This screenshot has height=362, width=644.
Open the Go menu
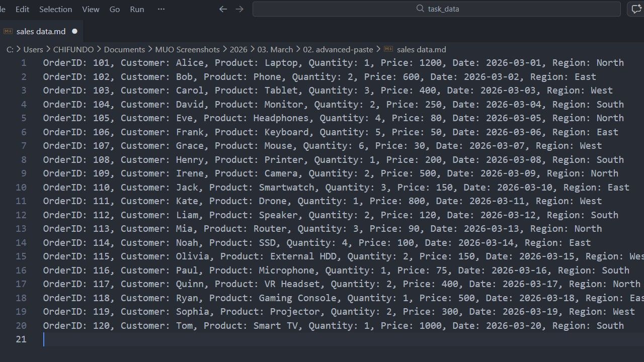pyautogui.click(x=115, y=9)
